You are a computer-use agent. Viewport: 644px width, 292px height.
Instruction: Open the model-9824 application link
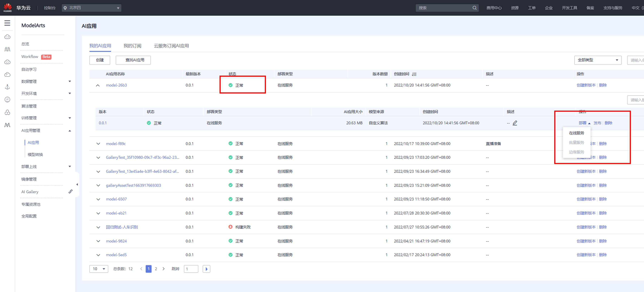(x=116, y=241)
